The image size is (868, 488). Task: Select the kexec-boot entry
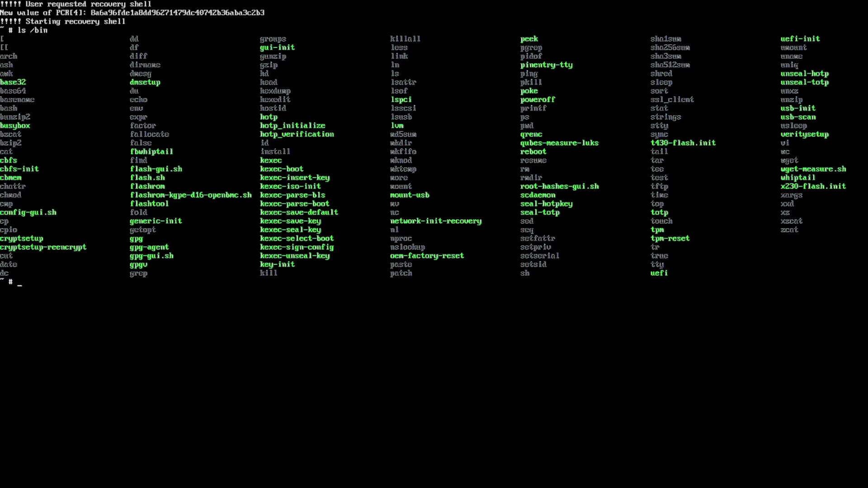point(281,169)
